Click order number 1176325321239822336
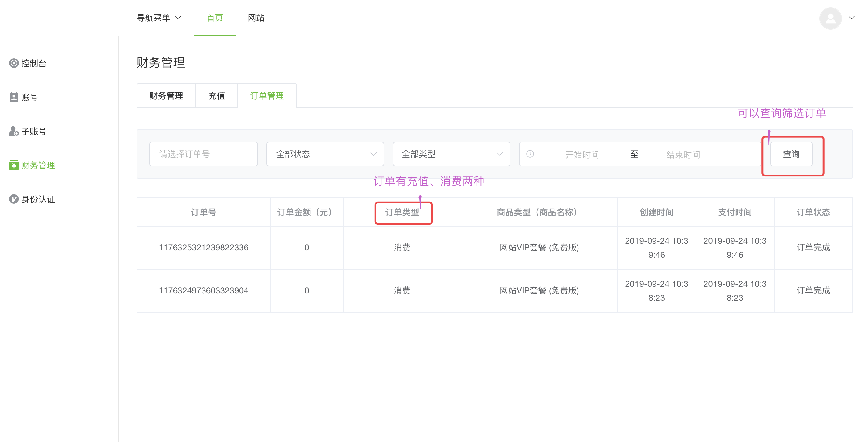The width and height of the screenshot is (868, 442). tap(204, 248)
